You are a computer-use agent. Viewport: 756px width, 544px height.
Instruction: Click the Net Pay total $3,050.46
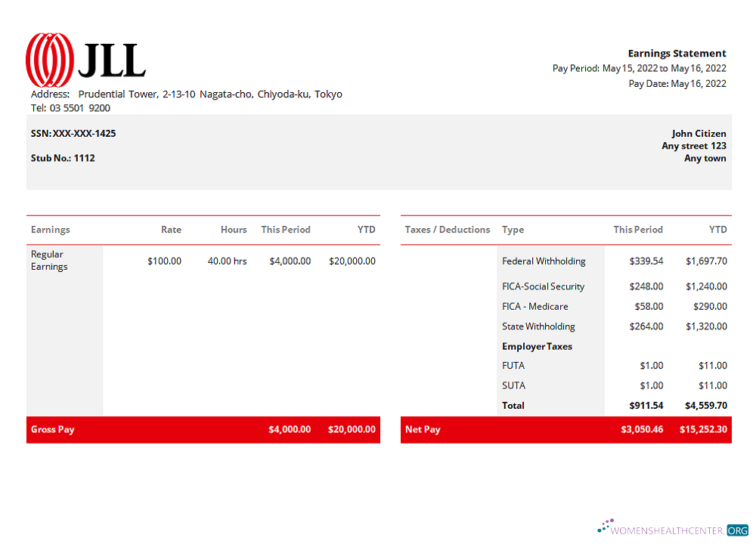point(640,429)
